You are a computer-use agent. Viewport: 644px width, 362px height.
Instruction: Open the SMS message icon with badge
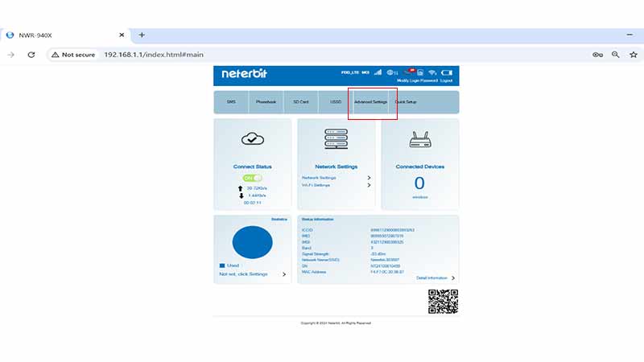tap(410, 72)
